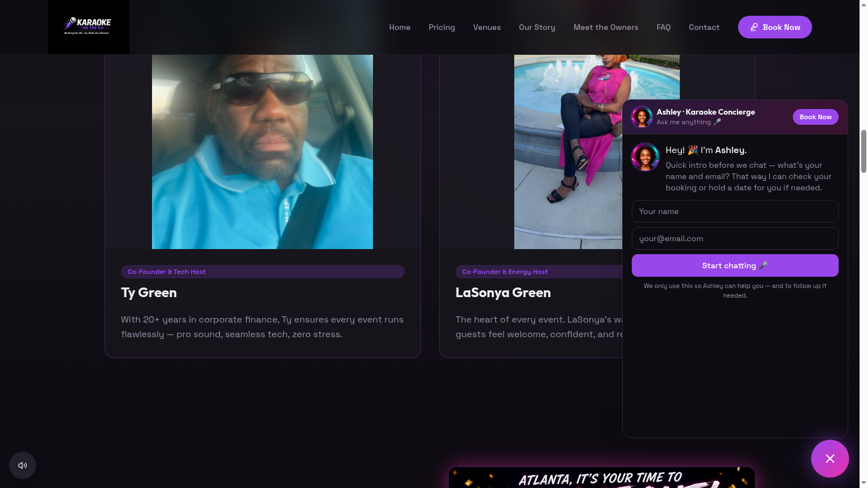Click the Co-Founder & Energy Host badge
The image size is (868, 488).
(539, 272)
